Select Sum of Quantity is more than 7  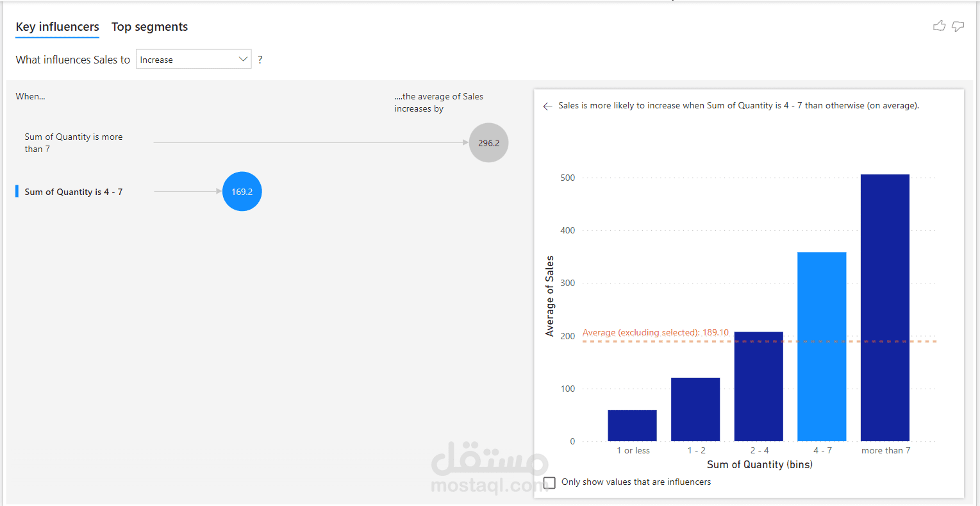coord(73,142)
